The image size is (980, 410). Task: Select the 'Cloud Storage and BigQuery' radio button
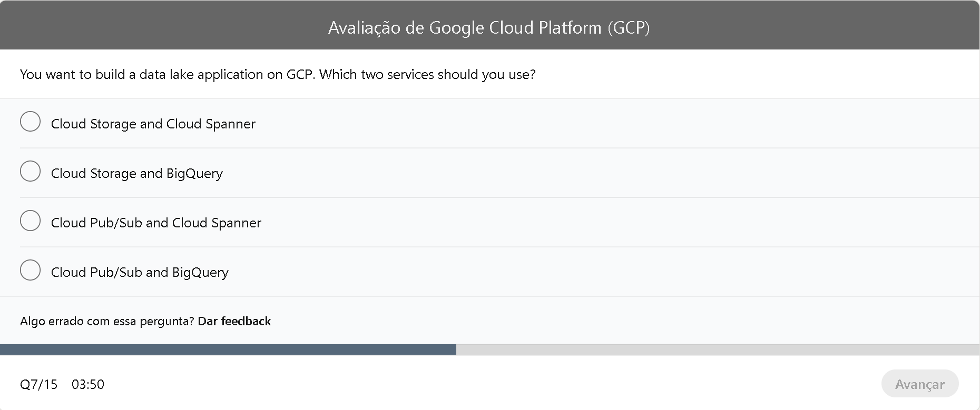click(x=30, y=171)
